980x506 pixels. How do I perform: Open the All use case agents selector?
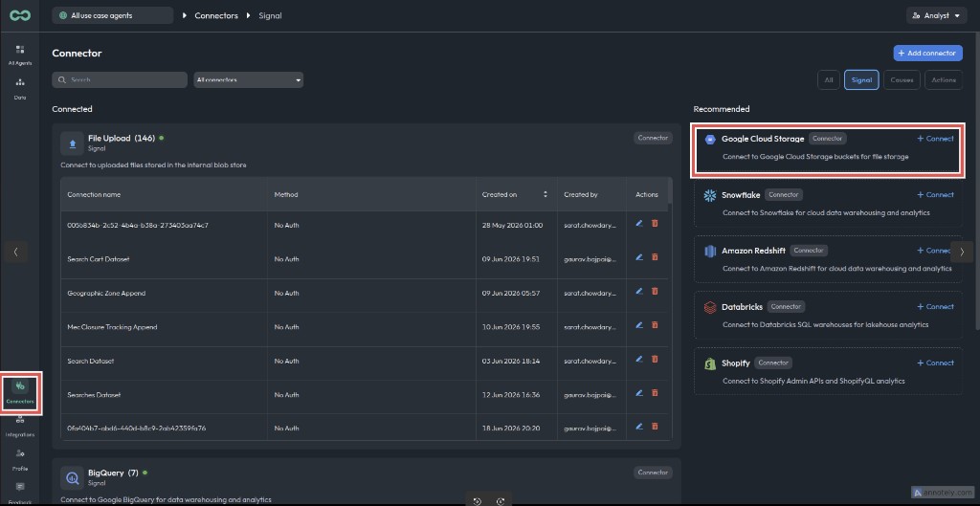point(113,15)
